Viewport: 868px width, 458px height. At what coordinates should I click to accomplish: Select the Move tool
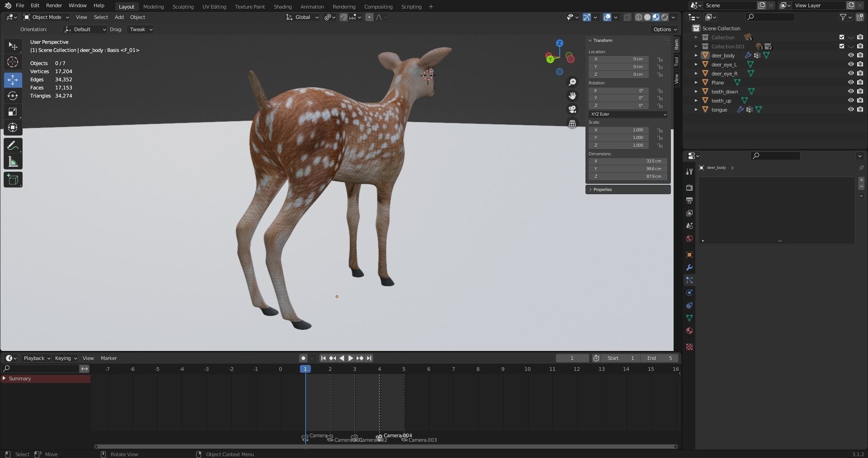(x=13, y=80)
